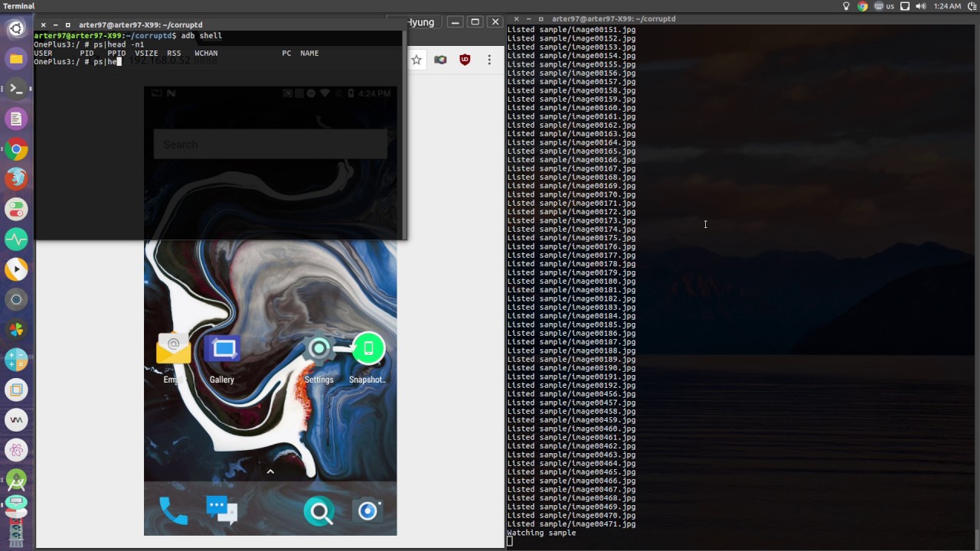Screen dimensions: 980x551
Task: Launch the Email app on phone screen
Action: 173,350
